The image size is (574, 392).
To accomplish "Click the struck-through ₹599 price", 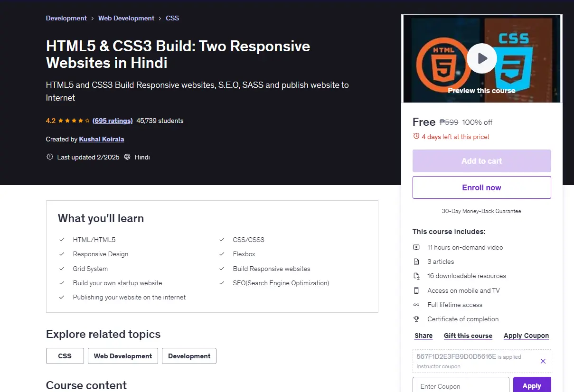I will tap(449, 122).
